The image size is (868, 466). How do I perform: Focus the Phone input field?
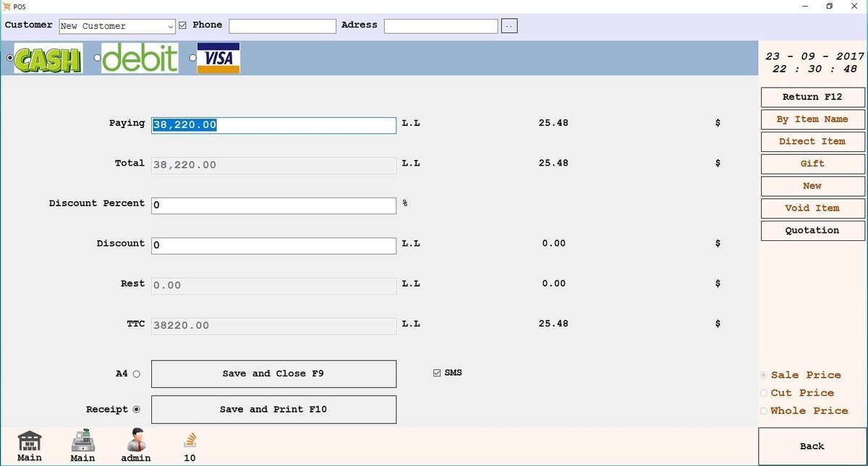point(283,26)
